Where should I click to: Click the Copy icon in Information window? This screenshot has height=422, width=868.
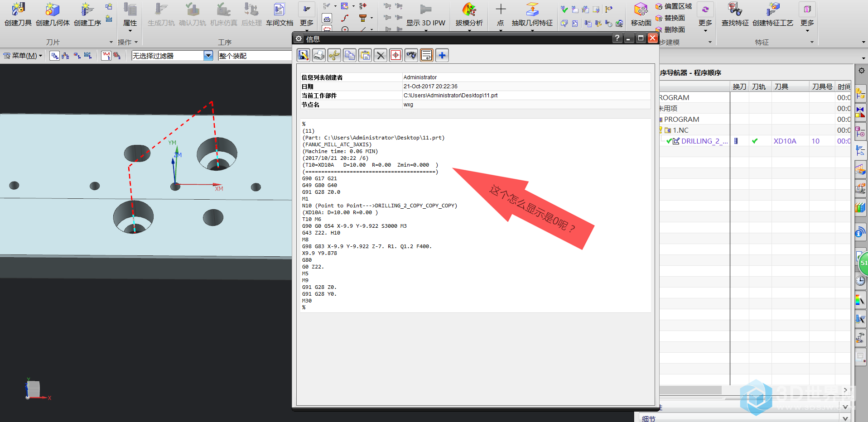pyautogui.click(x=350, y=55)
